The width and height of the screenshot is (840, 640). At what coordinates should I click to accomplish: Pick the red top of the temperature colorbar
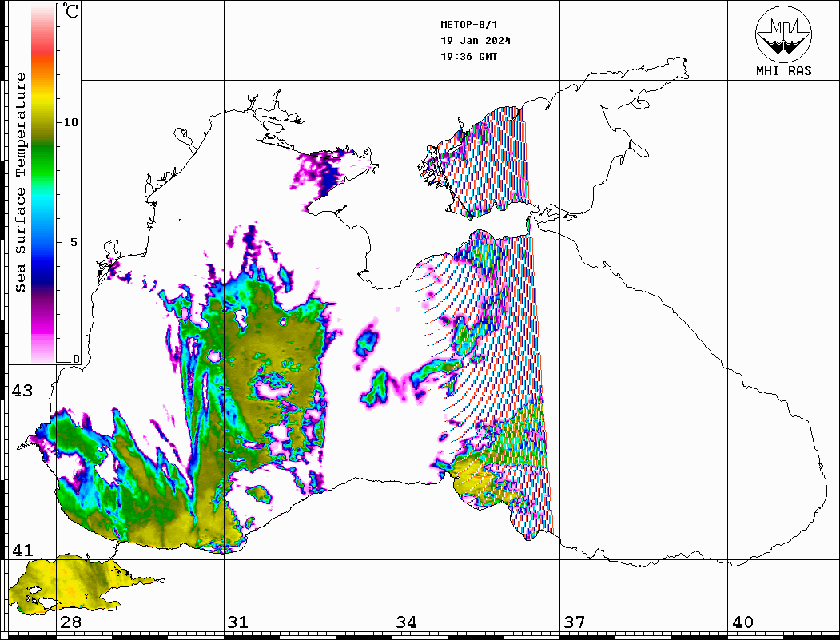pyautogui.click(x=43, y=51)
